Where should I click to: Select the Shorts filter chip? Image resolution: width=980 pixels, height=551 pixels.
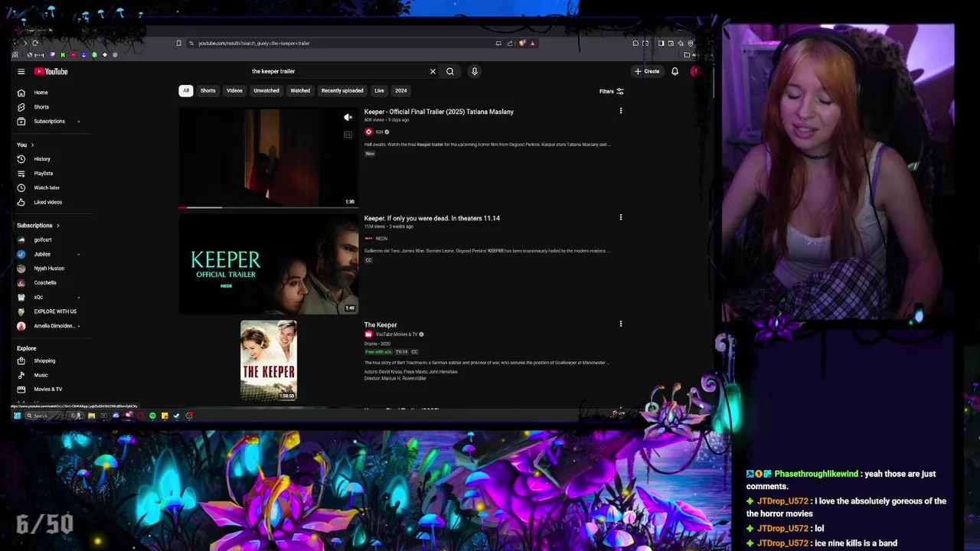[x=207, y=90]
